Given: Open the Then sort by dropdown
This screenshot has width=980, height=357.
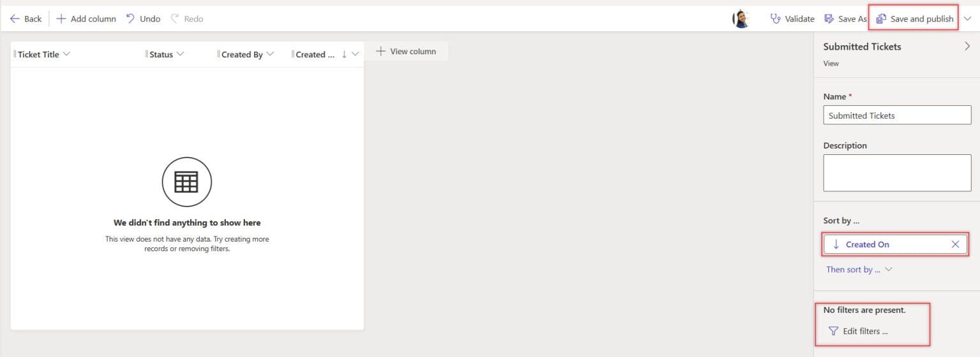Looking at the screenshot, I should coord(859,269).
